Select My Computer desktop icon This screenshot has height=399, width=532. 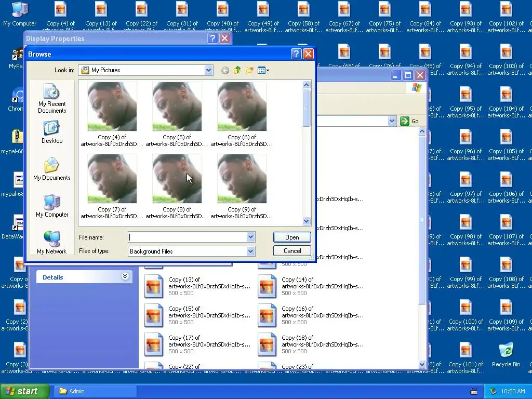[x=20, y=14]
